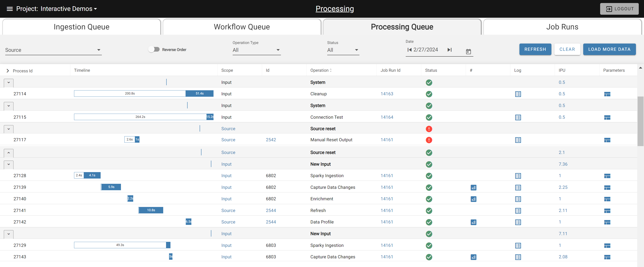The image size is (644, 267).
Task: Jump to previous date arrow
Action: point(409,50)
